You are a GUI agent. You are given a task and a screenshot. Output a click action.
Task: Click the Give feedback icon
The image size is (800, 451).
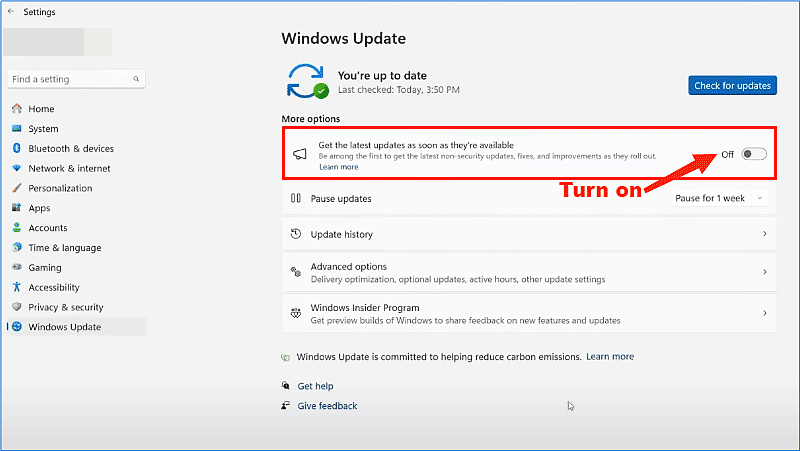[286, 406]
